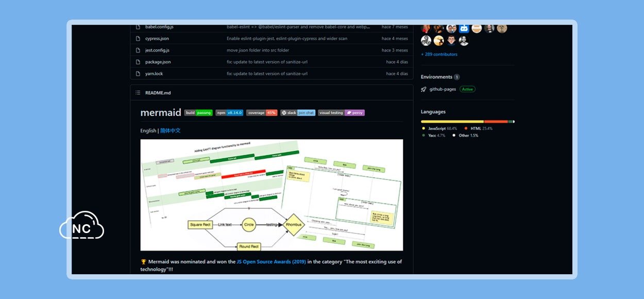Open the 'move jison folder into src folder' commit
Screen dimensions: 644x299
point(258,50)
